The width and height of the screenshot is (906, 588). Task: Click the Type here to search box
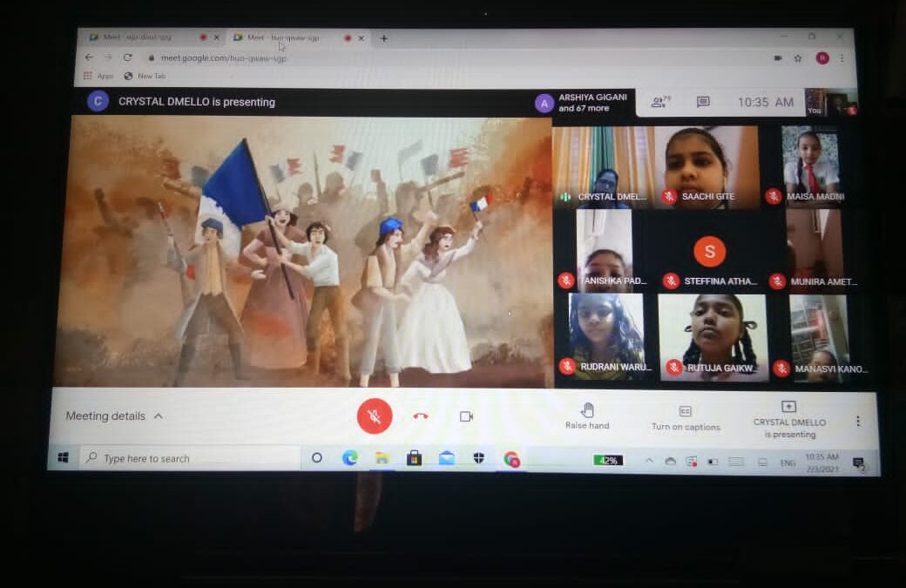coord(191,458)
